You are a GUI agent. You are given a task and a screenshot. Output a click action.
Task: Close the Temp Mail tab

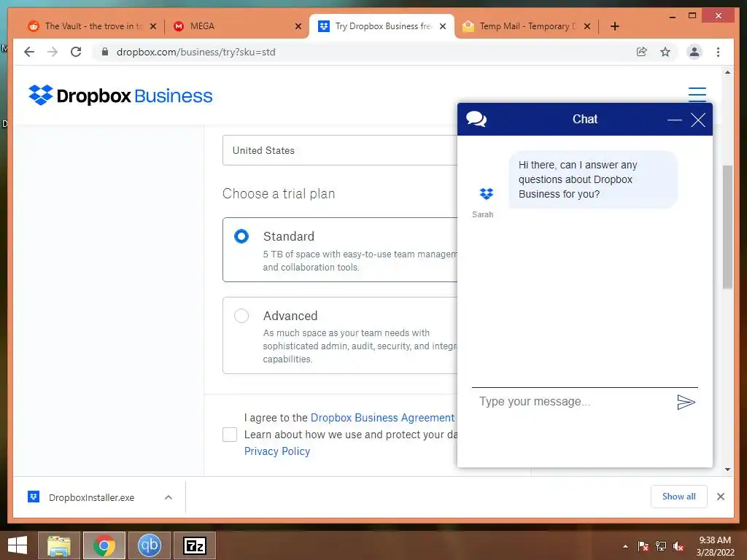point(587,26)
